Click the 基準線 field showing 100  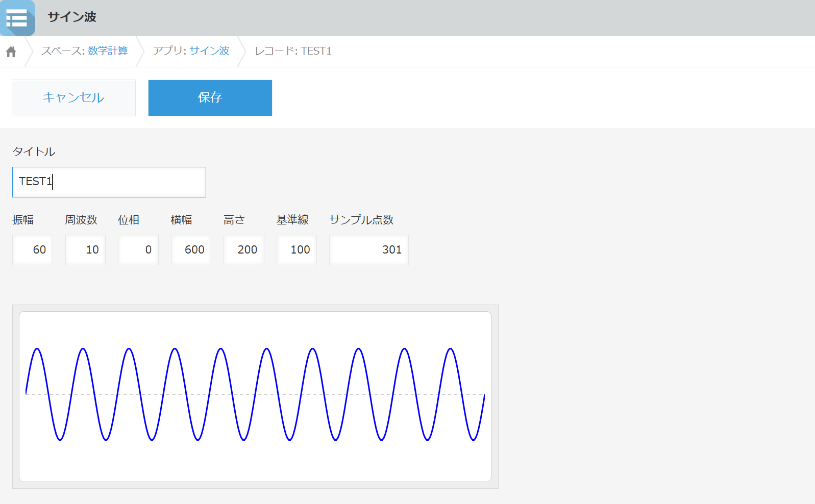point(297,250)
